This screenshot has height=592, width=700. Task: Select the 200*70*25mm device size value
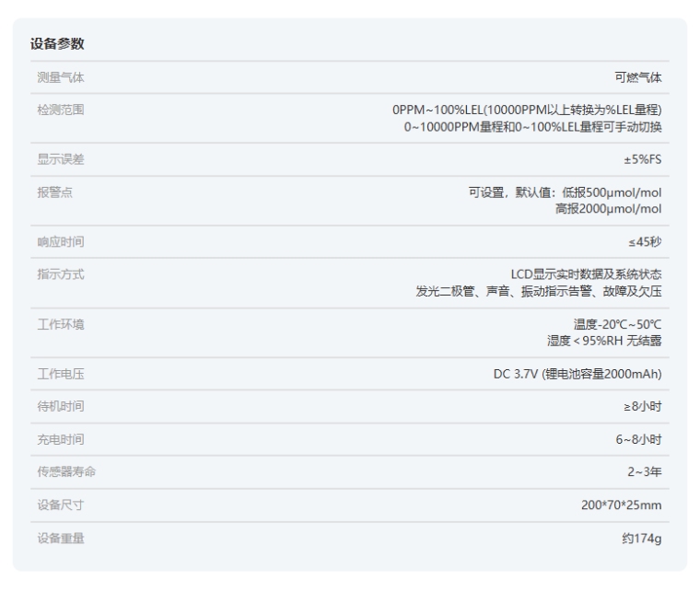[619, 505]
